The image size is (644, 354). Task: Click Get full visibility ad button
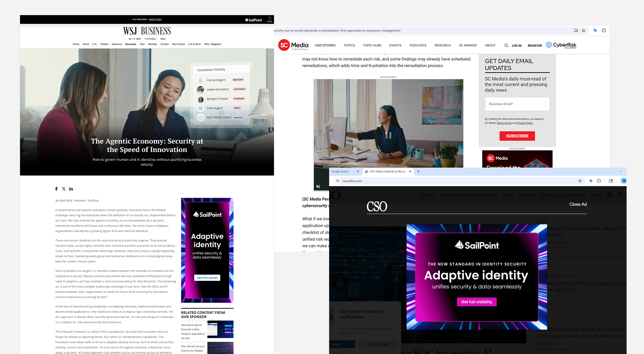[x=477, y=302]
